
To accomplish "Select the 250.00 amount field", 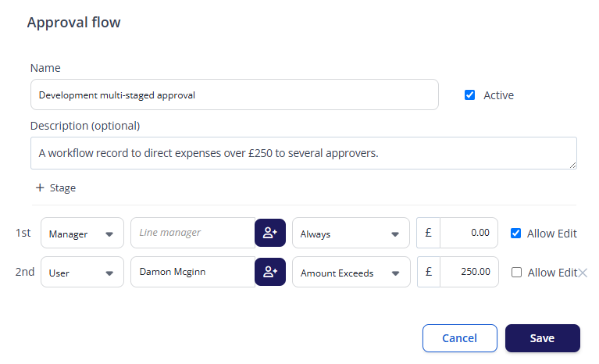I will [x=469, y=272].
